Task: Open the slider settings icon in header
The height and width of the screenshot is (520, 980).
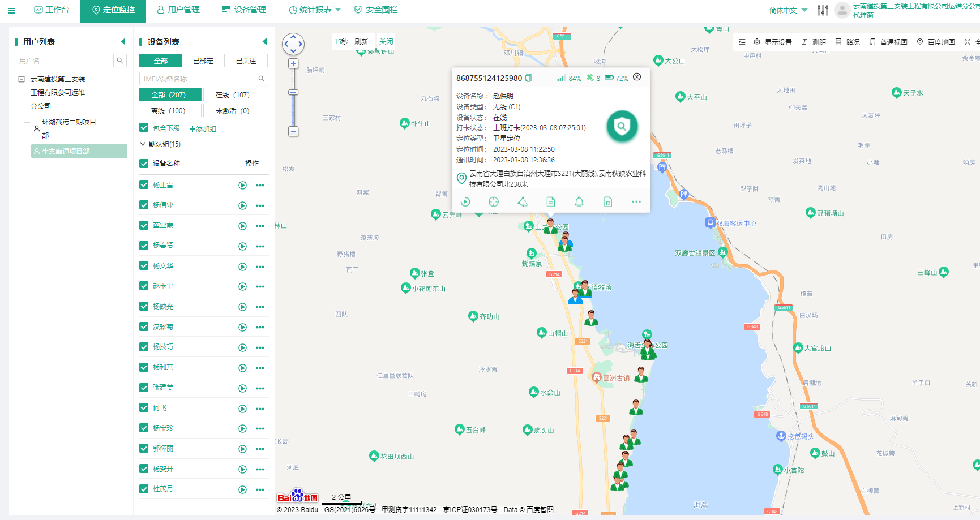Action: (x=823, y=10)
